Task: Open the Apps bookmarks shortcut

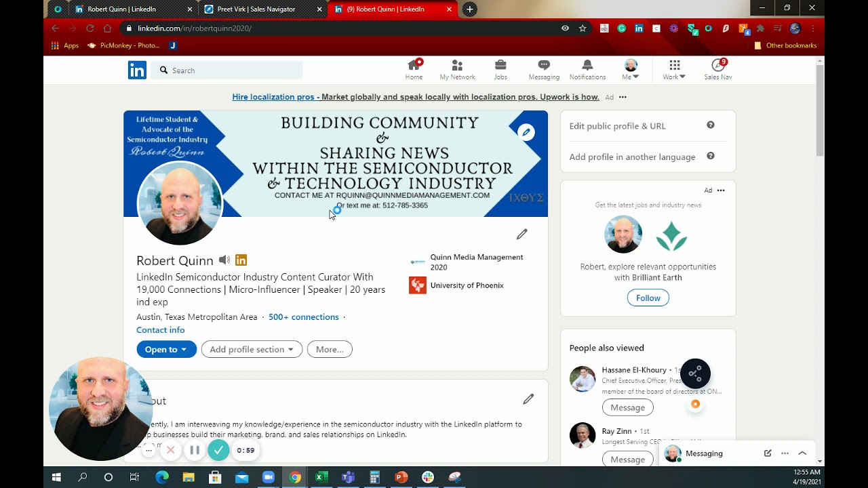Action: point(65,45)
